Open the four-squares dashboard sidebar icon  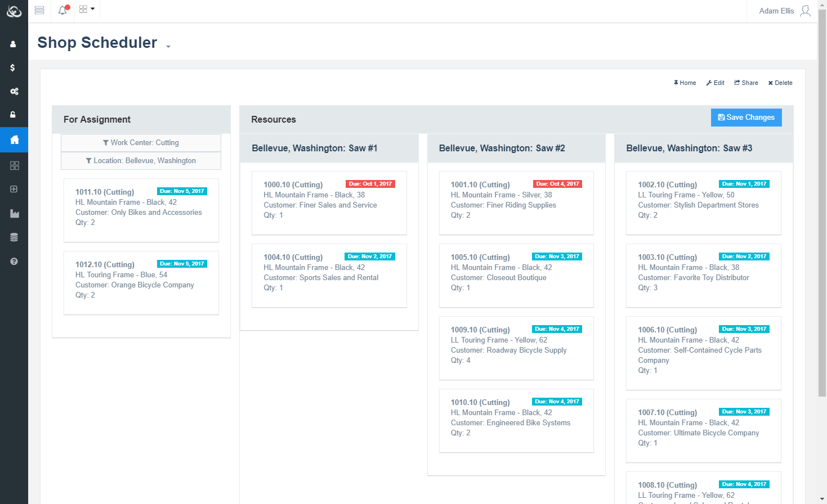14,165
